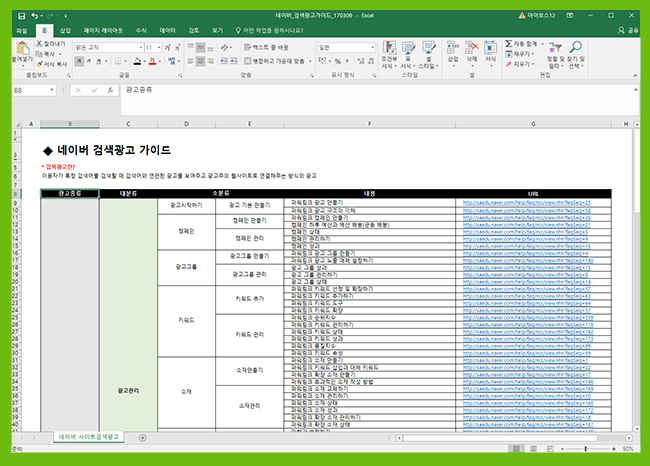
Task: Expand the formula bar
Action: [x=635, y=90]
